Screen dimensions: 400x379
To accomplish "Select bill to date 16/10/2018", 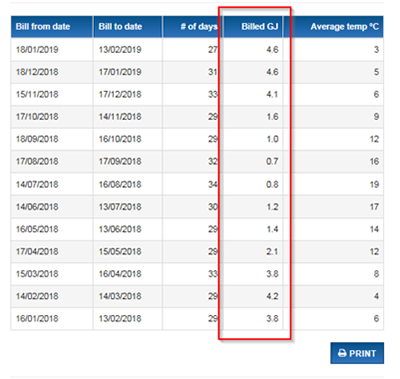I will tap(120, 139).
